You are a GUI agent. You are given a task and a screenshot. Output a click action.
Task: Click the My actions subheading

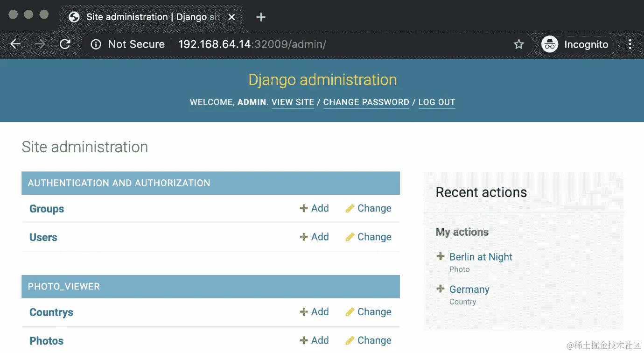pos(462,232)
